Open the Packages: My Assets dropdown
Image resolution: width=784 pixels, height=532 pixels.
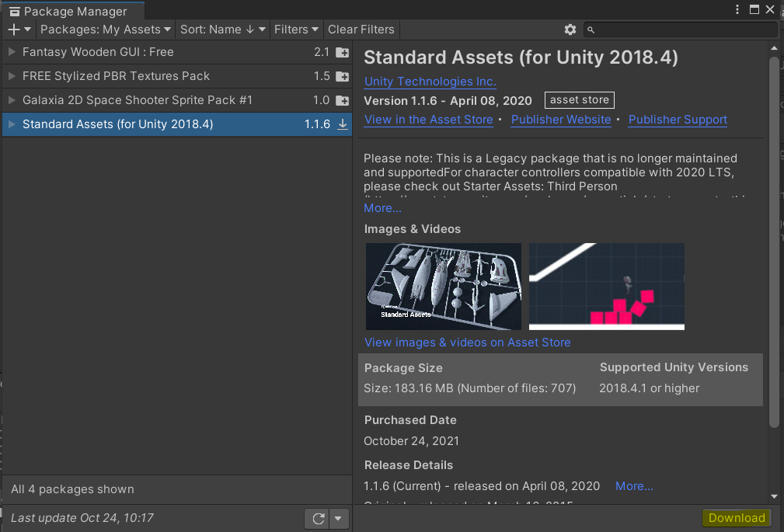(106, 30)
